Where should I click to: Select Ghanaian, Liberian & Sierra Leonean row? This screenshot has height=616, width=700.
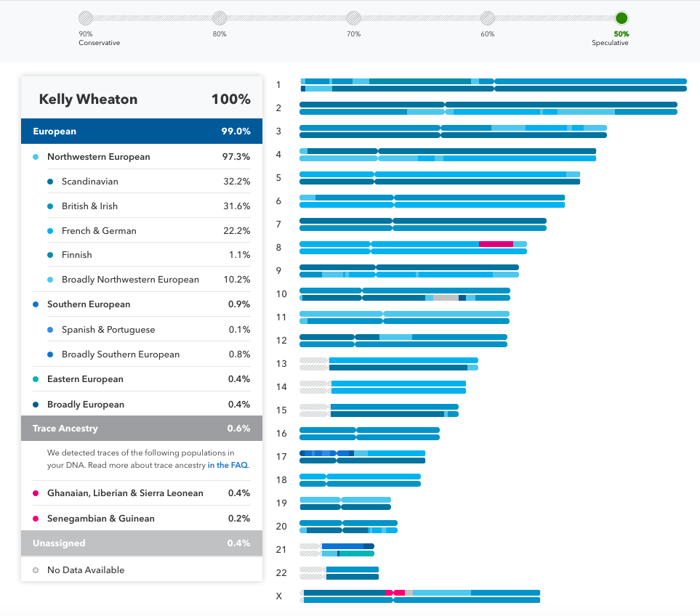[x=141, y=493]
